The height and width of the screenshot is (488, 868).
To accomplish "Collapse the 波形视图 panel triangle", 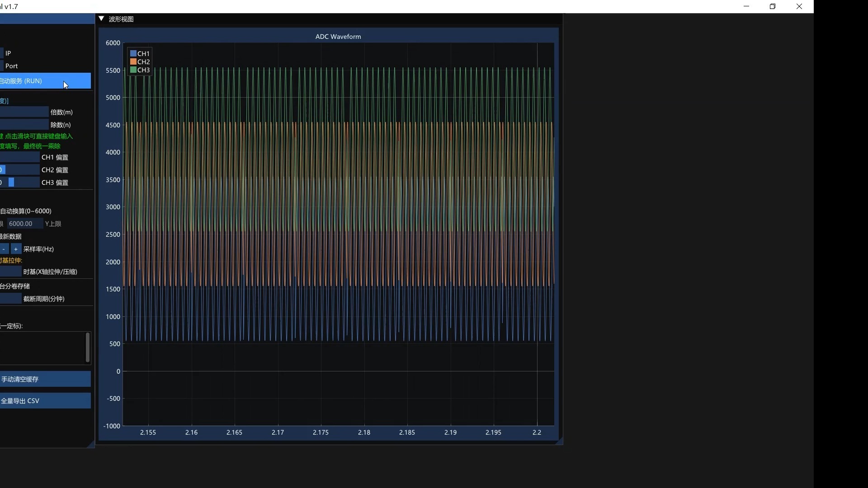I will click(102, 19).
